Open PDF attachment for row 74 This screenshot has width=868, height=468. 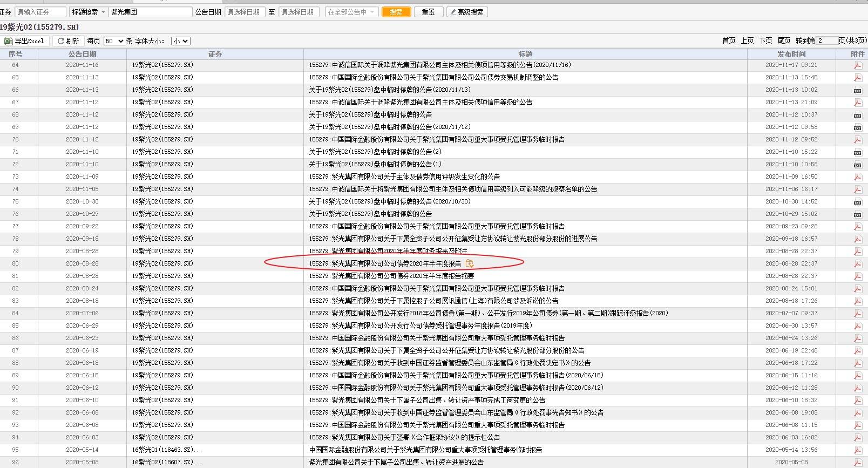tap(857, 189)
